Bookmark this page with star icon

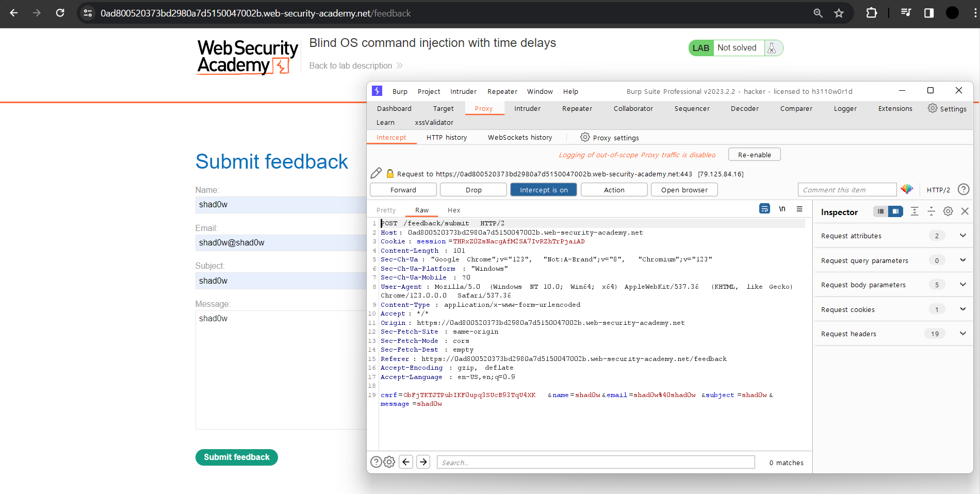pos(839,13)
